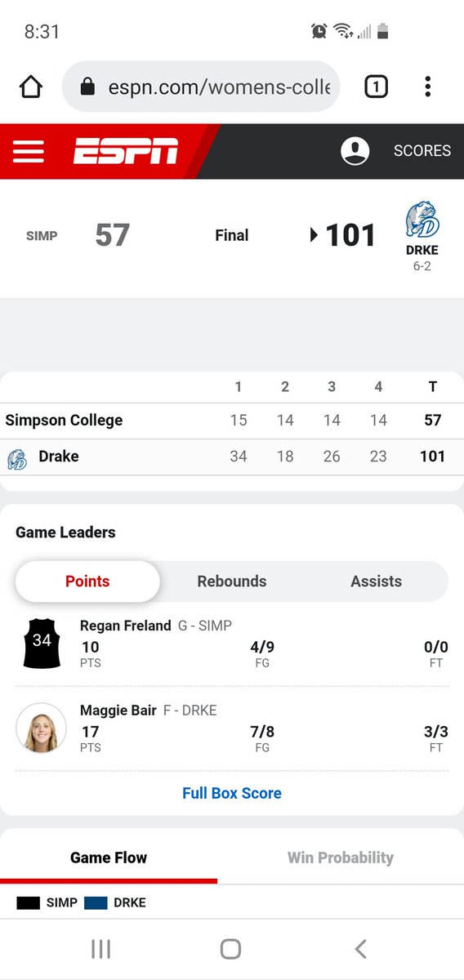Switch to the Win Probability tab
This screenshot has height=980, width=464.
pyautogui.click(x=341, y=857)
